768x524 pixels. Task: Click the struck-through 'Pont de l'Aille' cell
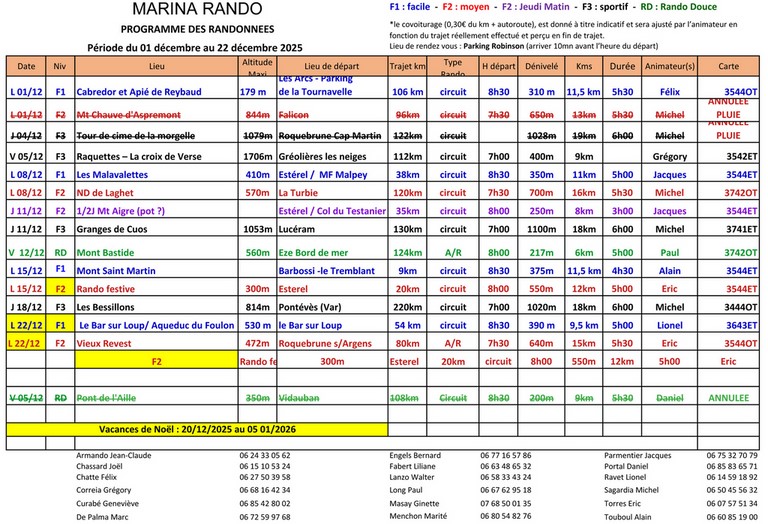pyautogui.click(x=109, y=397)
